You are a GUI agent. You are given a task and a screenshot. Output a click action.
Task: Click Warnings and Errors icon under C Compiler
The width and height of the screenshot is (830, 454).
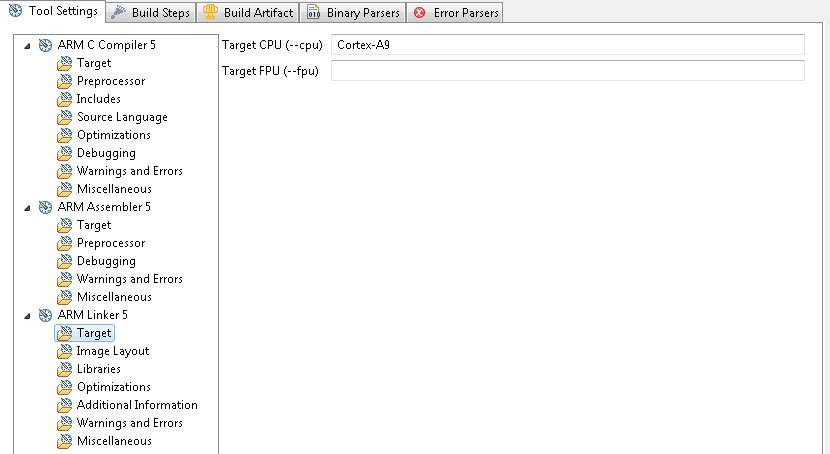point(65,171)
